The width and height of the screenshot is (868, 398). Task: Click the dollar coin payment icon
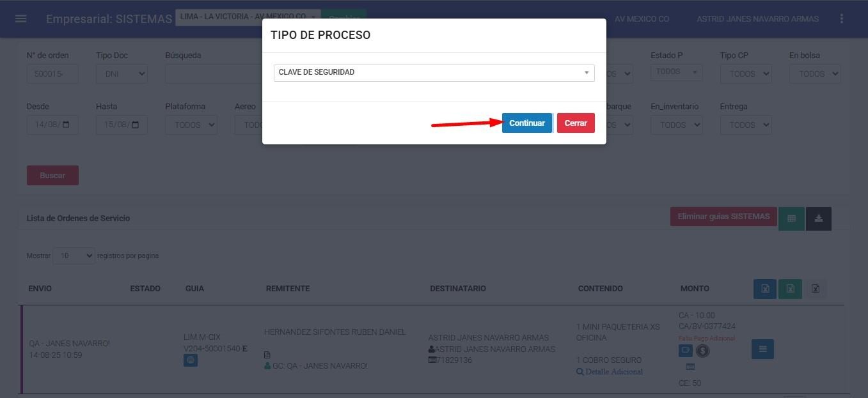(702, 350)
